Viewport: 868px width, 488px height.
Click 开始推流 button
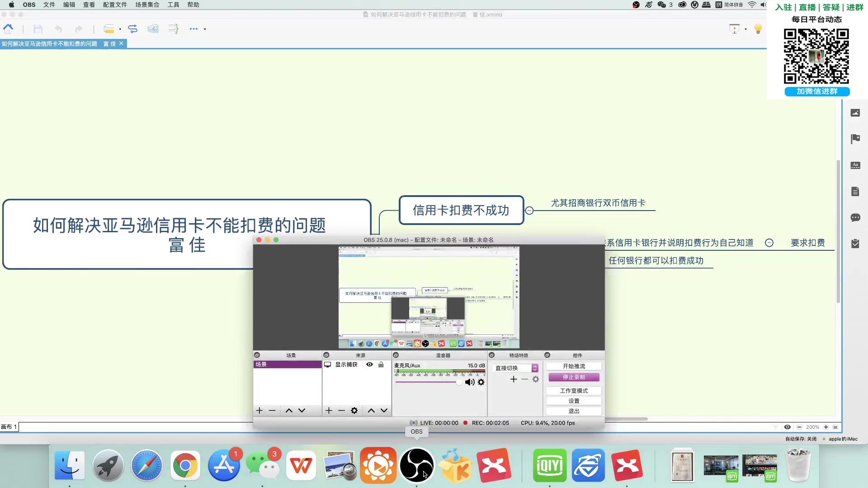[574, 366]
